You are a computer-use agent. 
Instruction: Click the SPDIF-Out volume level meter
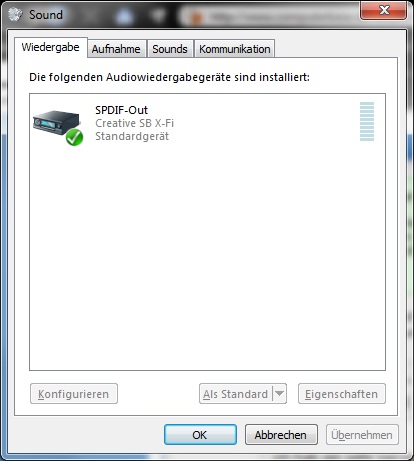(367, 121)
